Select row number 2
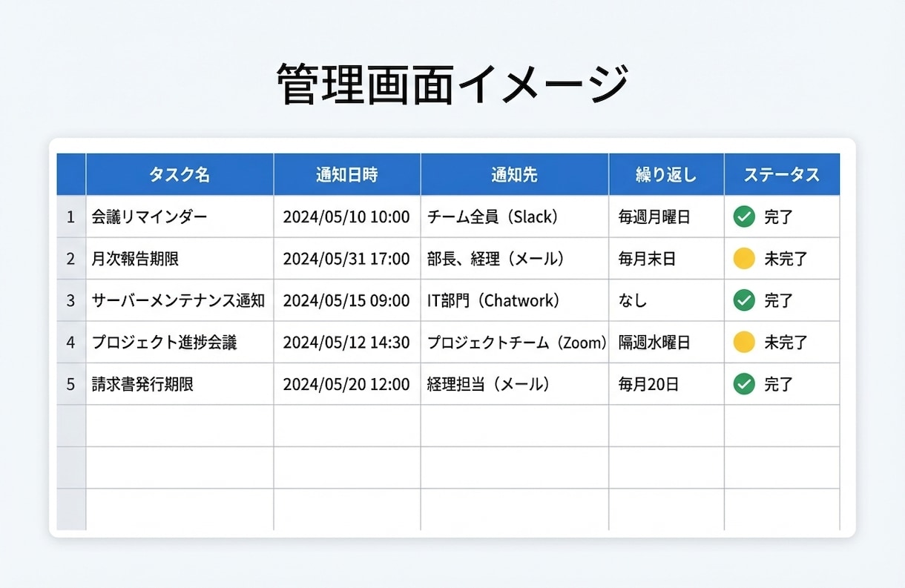Viewport: 905px width, 588px height. (71, 259)
